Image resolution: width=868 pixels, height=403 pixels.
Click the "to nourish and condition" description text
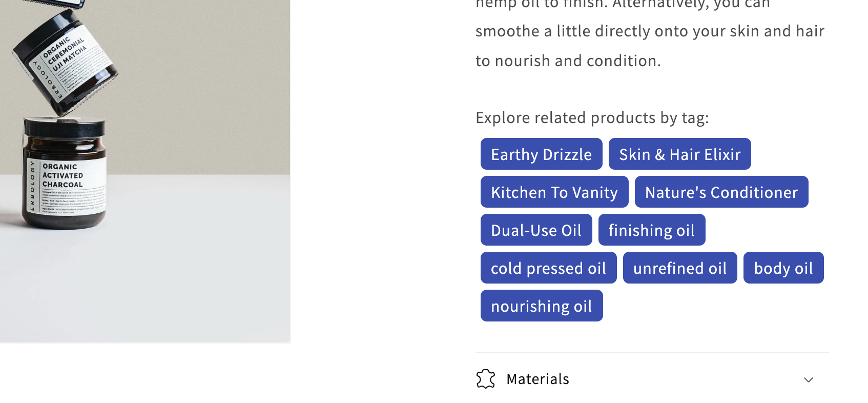coord(568,61)
